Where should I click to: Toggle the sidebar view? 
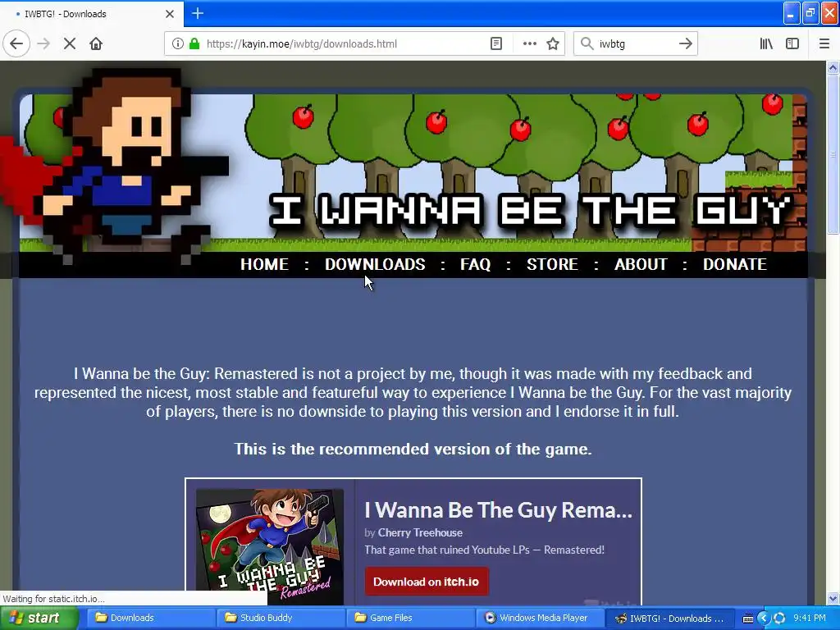coord(792,44)
